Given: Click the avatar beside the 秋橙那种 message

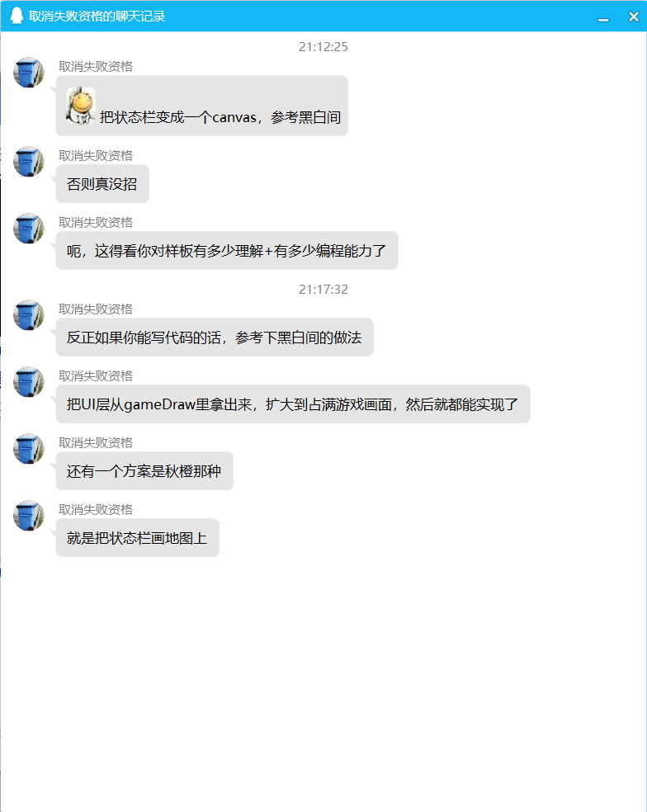Looking at the screenshot, I should click(29, 448).
